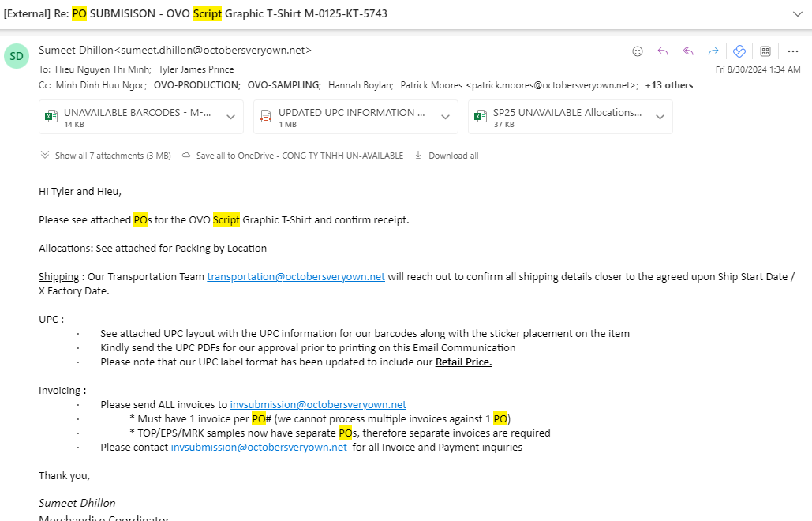The image size is (812, 521).
Task: Click the SD sender avatar
Action: click(17, 57)
